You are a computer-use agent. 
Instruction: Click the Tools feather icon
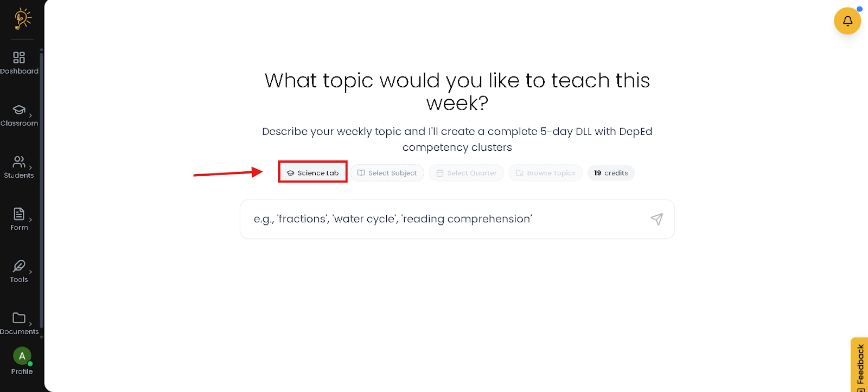[x=19, y=266]
